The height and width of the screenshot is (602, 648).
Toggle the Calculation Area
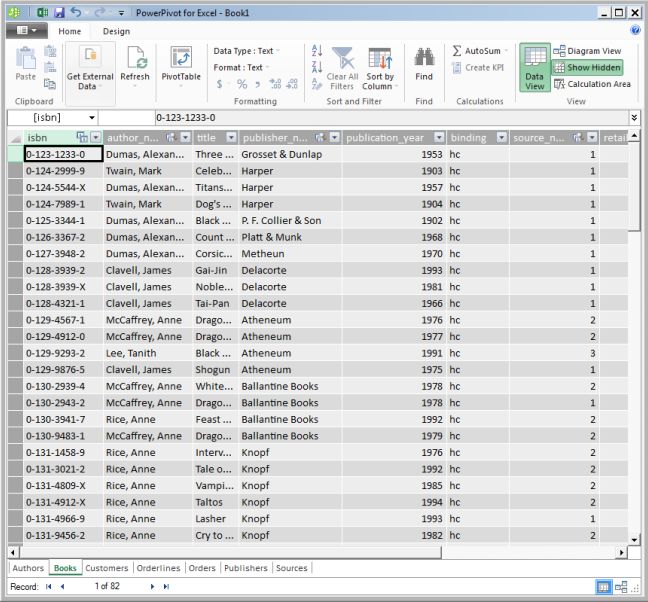pyautogui.click(x=592, y=84)
